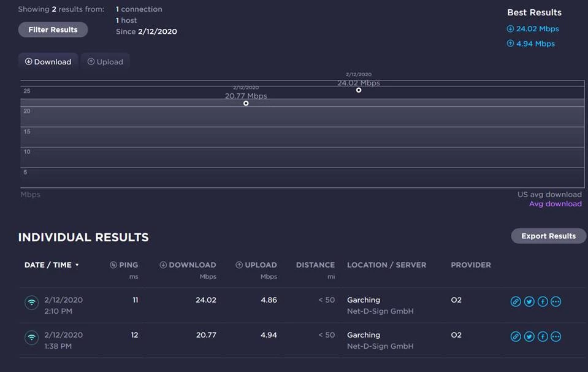The width and height of the screenshot is (588, 372).
Task: Open more options for 1:38 PM result
Action: tap(556, 336)
